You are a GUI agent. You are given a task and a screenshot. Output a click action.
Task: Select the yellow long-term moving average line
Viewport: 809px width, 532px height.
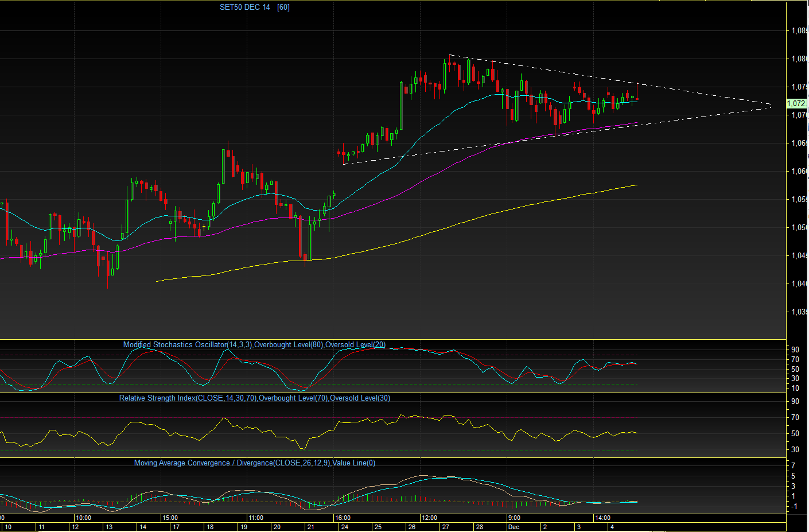(397, 243)
